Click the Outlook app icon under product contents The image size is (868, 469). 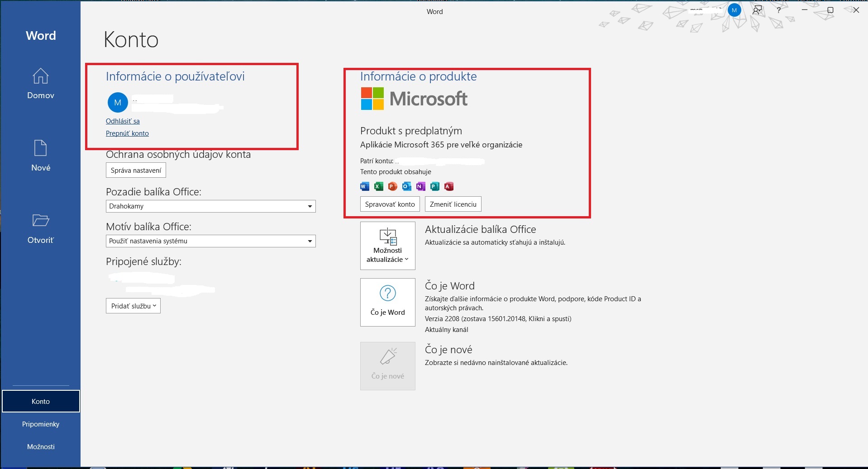[407, 186]
